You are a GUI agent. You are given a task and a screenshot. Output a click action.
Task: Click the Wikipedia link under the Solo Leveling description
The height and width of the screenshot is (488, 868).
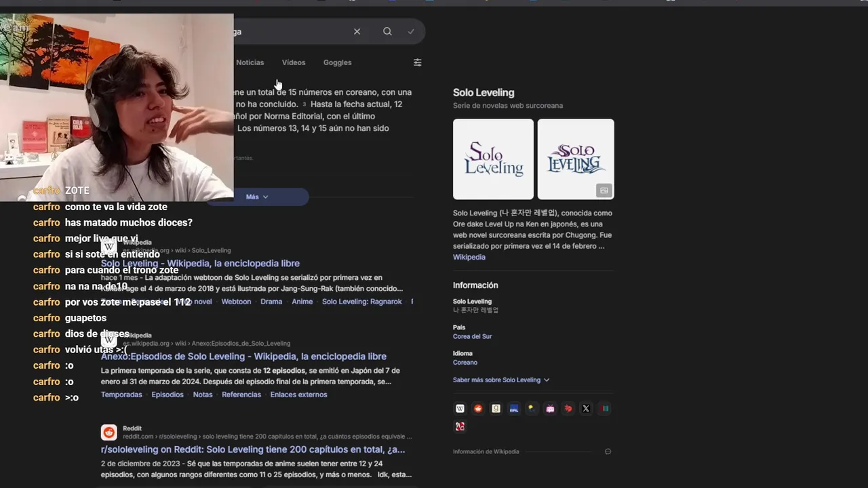click(469, 257)
